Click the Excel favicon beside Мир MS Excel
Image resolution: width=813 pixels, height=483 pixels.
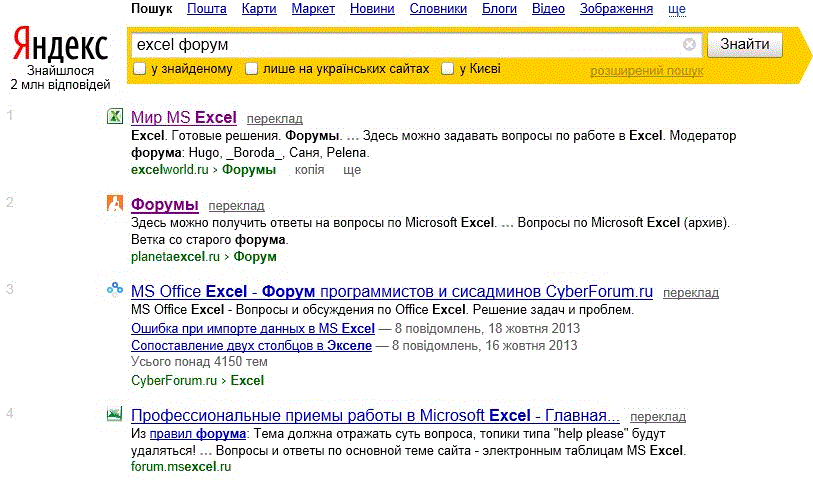115,116
